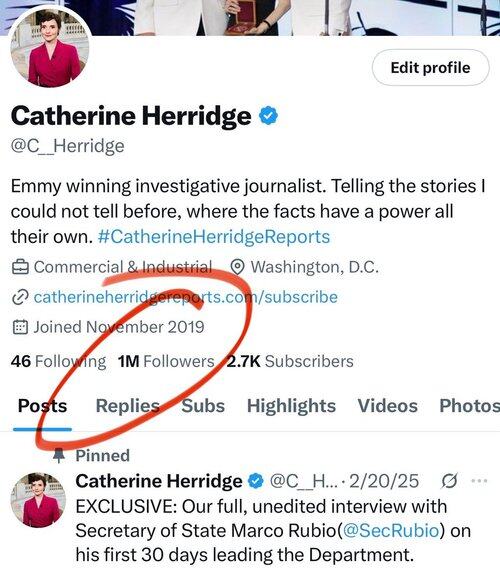This screenshot has width=500, height=588.
Task: Click verified badge in pinned post header
Action: 256,481
